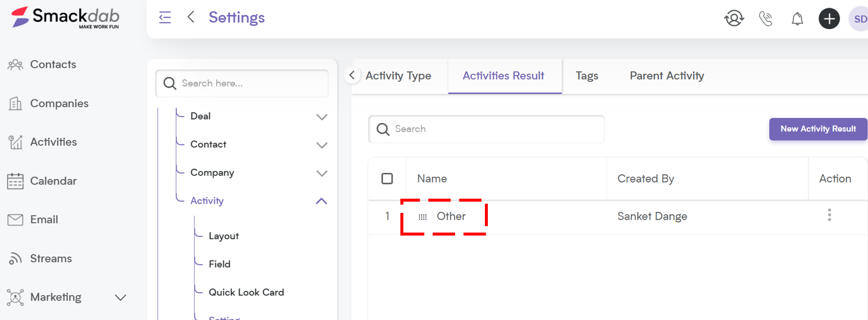Open action menu for Other row
The width and height of the screenshot is (868, 320).
[x=829, y=215]
